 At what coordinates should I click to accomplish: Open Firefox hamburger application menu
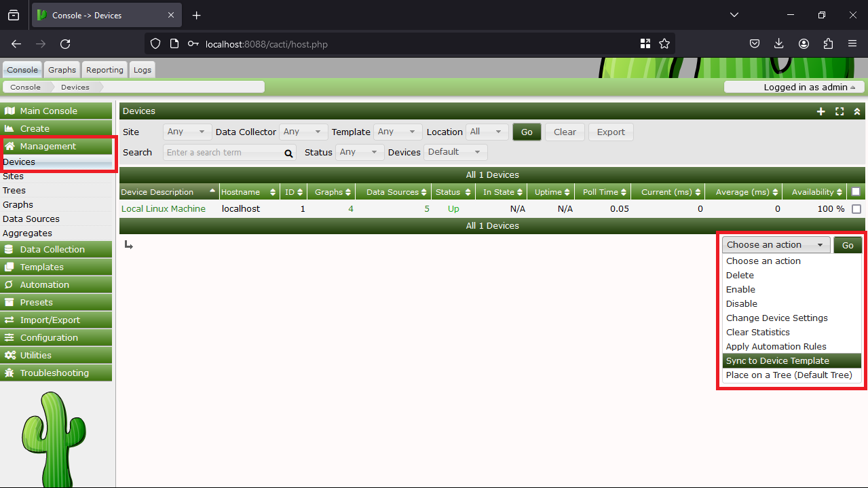click(852, 43)
